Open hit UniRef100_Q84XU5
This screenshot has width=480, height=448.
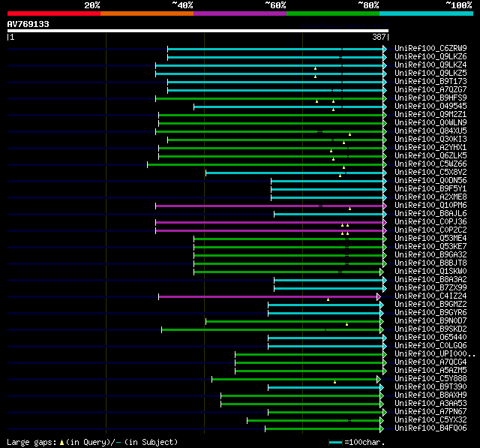pos(430,131)
